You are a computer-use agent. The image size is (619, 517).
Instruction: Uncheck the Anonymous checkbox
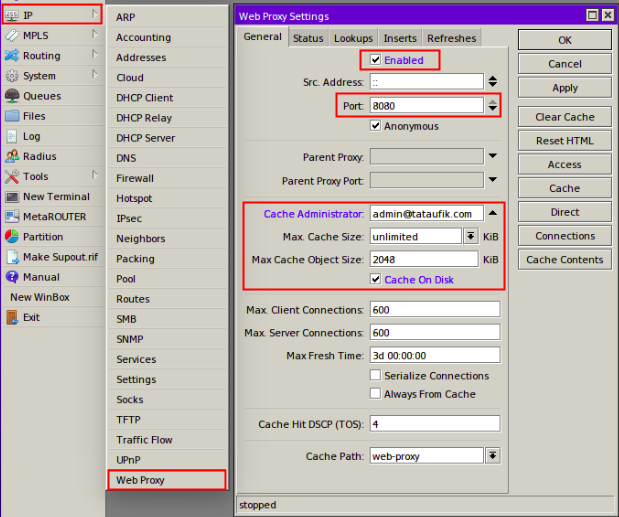tap(375, 126)
